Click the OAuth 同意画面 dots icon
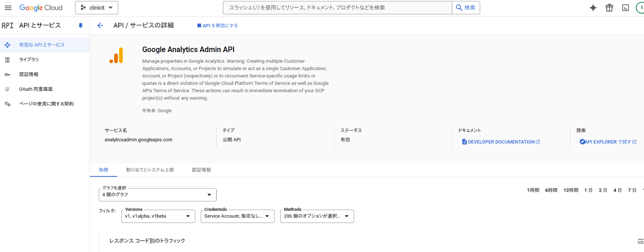The width and height of the screenshot is (644, 252). pos(7,89)
